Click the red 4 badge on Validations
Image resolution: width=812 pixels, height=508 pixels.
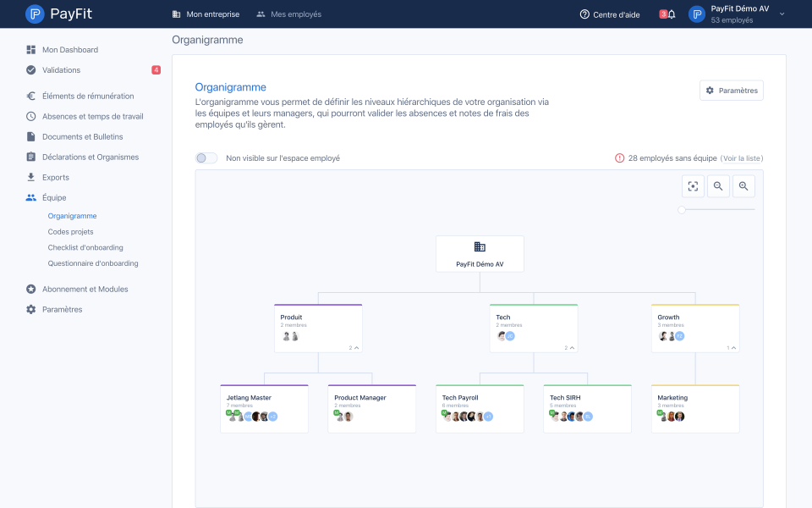coord(156,70)
